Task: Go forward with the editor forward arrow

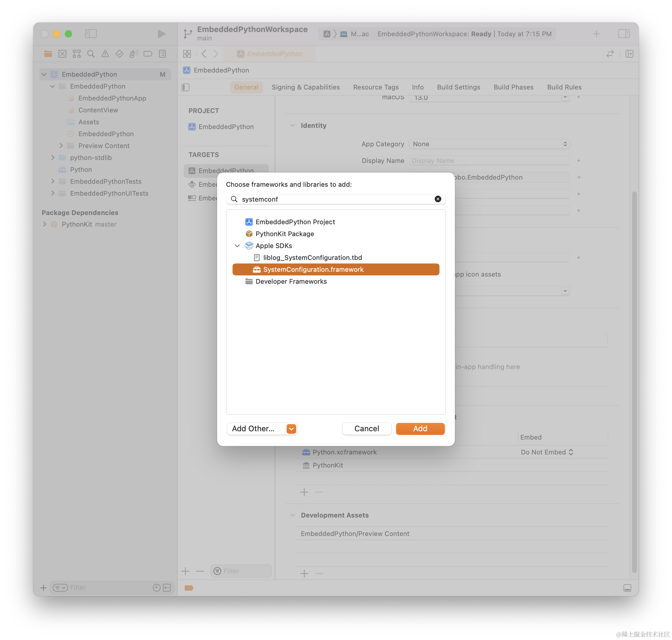Action: [x=215, y=53]
